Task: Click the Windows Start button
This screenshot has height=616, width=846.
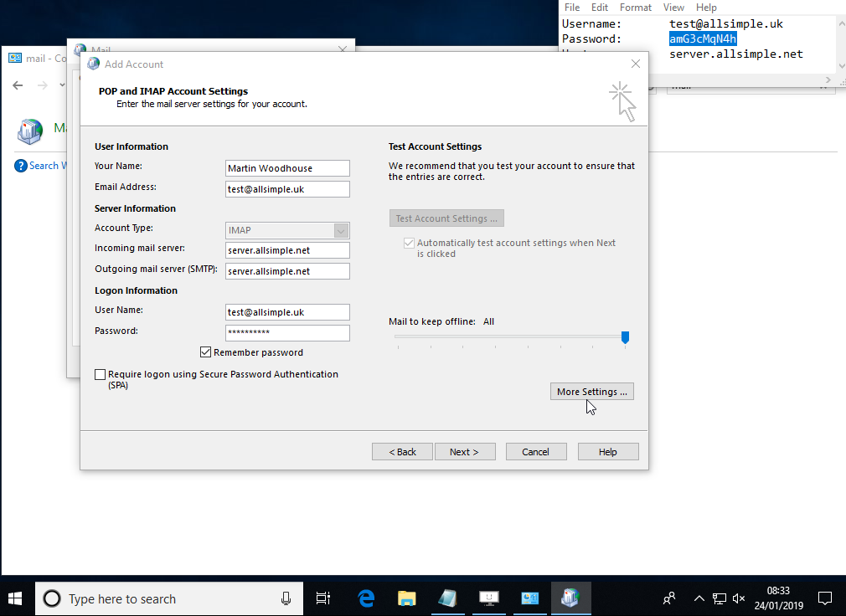Action: (16, 598)
